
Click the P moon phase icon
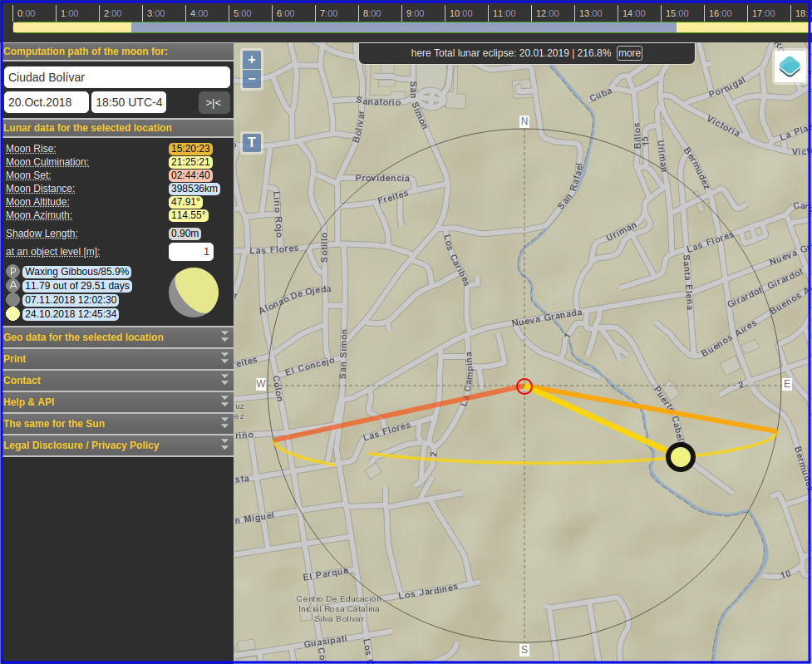point(12,271)
